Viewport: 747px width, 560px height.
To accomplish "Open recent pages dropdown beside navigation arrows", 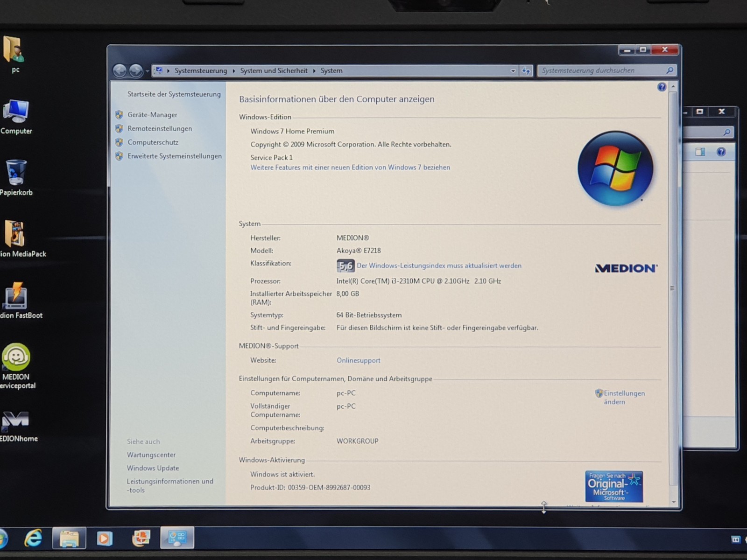I will click(x=147, y=71).
